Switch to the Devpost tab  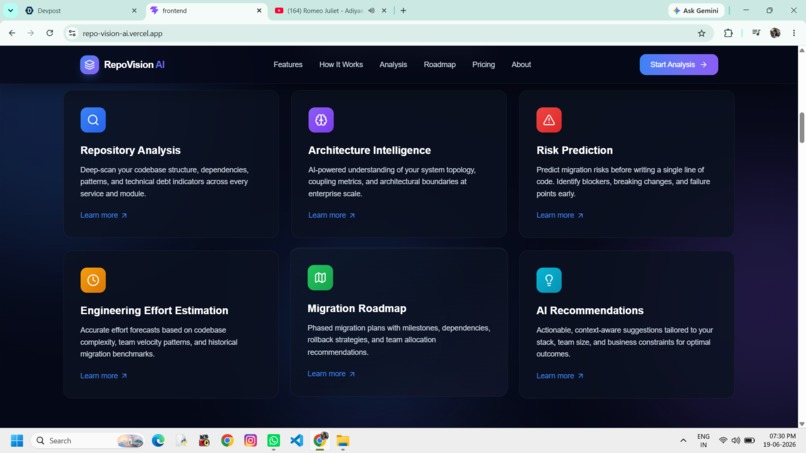point(80,11)
